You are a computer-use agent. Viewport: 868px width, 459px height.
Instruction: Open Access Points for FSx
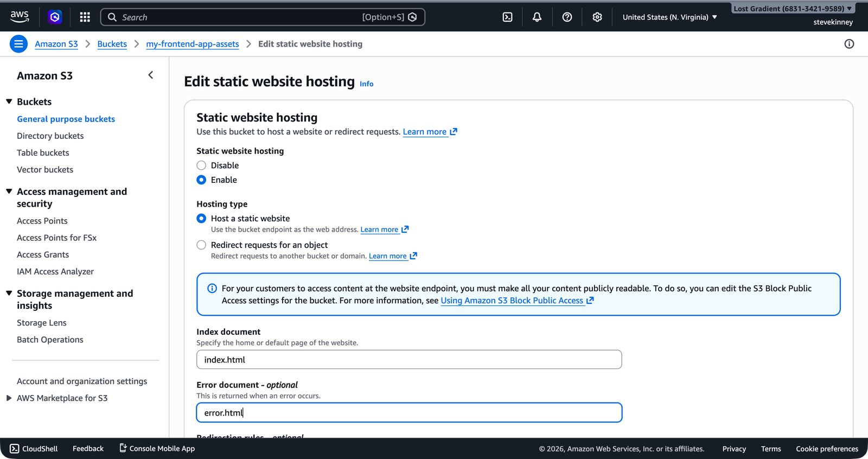coord(56,238)
